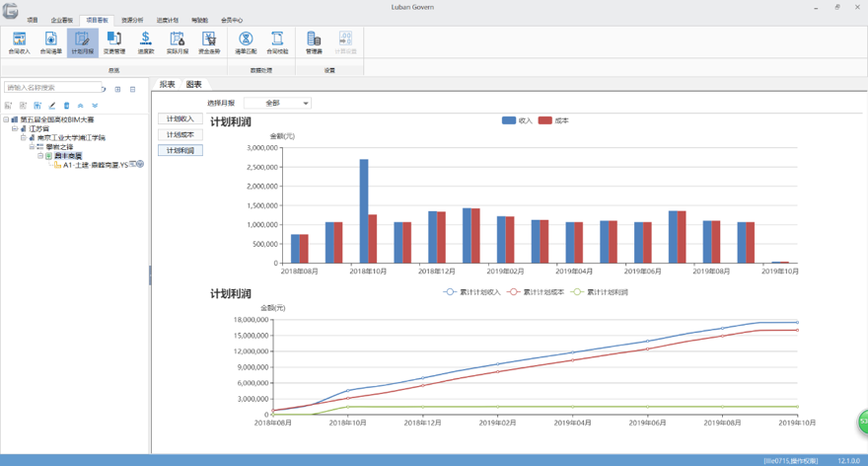Click refresh icon beside the search box

tap(104, 89)
